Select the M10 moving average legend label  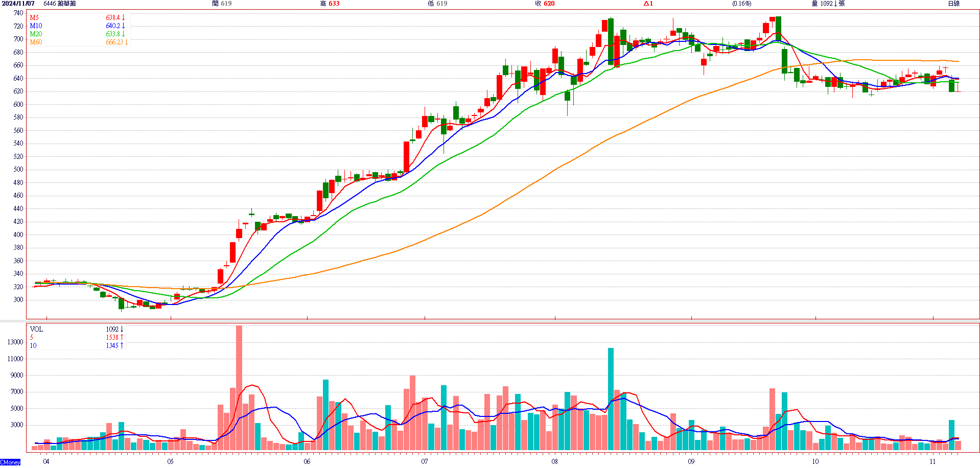pos(36,26)
